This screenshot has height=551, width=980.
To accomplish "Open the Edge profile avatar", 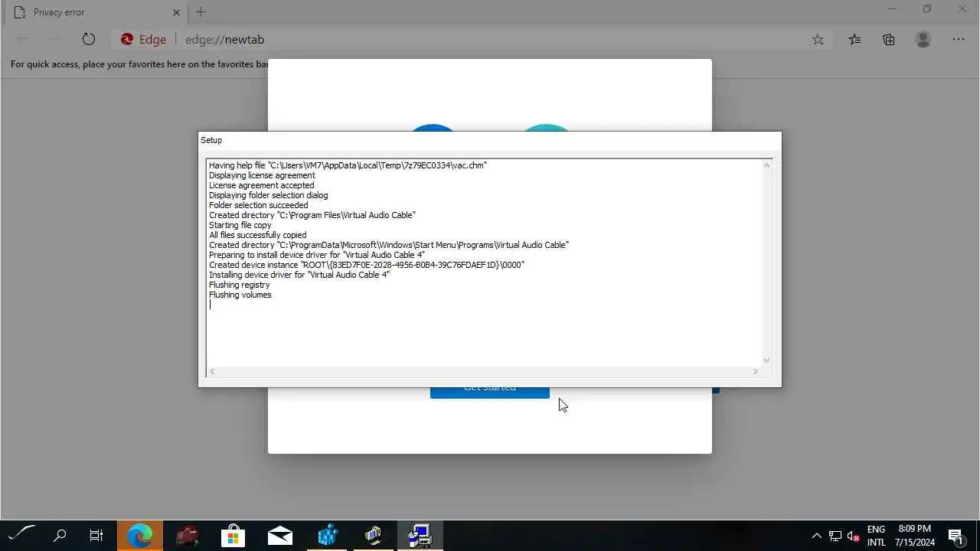I will point(923,40).
